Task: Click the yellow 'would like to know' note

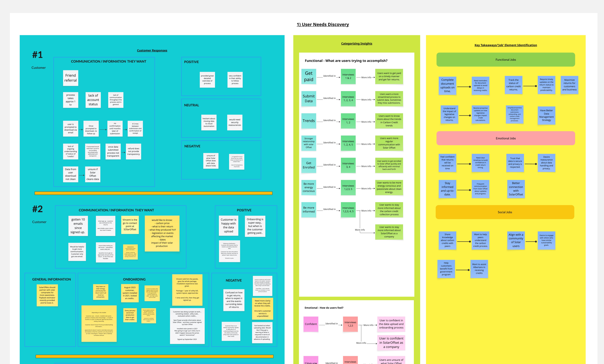Action: [162, 233]
